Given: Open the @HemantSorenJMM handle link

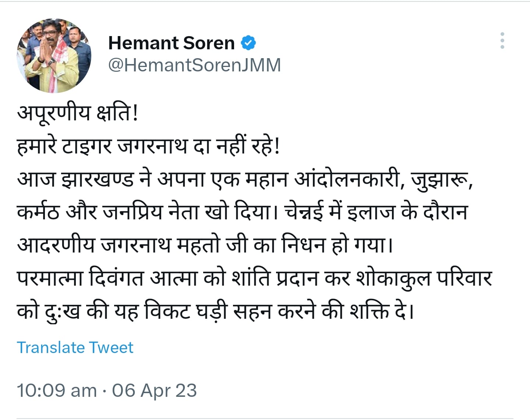Looking at the screenshot, I should click(x=194, y=65).
